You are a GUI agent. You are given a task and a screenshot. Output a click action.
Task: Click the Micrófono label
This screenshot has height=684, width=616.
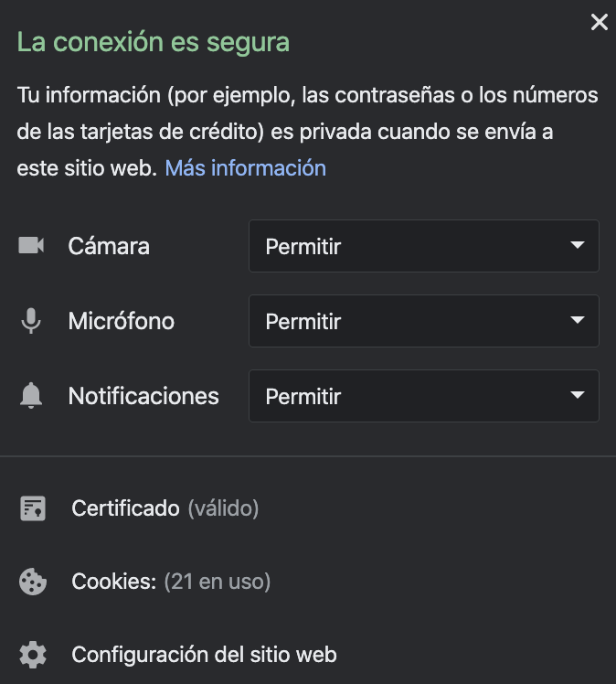[x=121, y=321]
